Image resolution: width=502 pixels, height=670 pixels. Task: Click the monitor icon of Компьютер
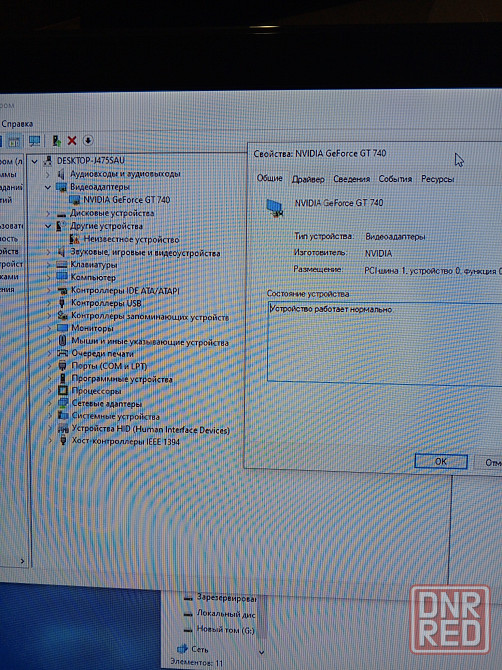[62, 277]
